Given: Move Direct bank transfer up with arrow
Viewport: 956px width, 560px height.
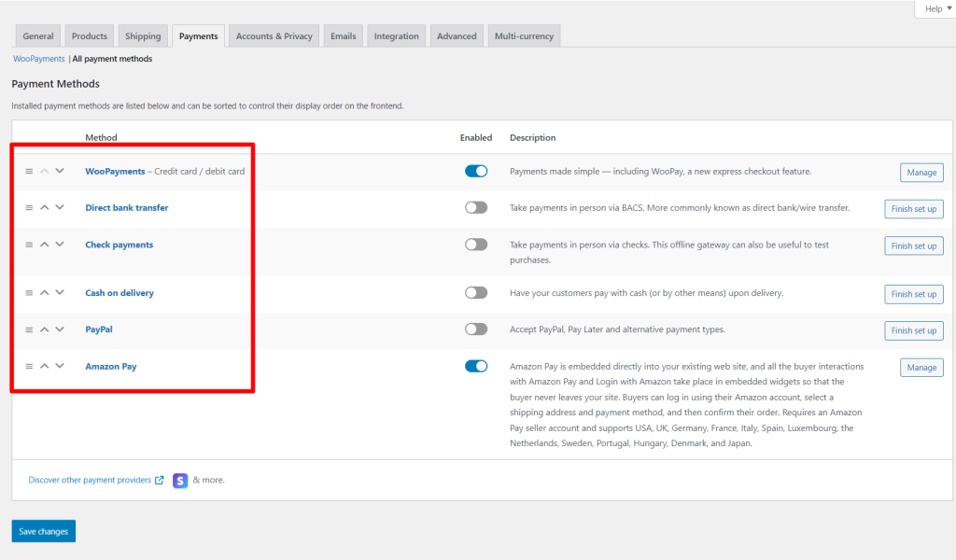Looking at the screenshot, I should click(44, 207).
